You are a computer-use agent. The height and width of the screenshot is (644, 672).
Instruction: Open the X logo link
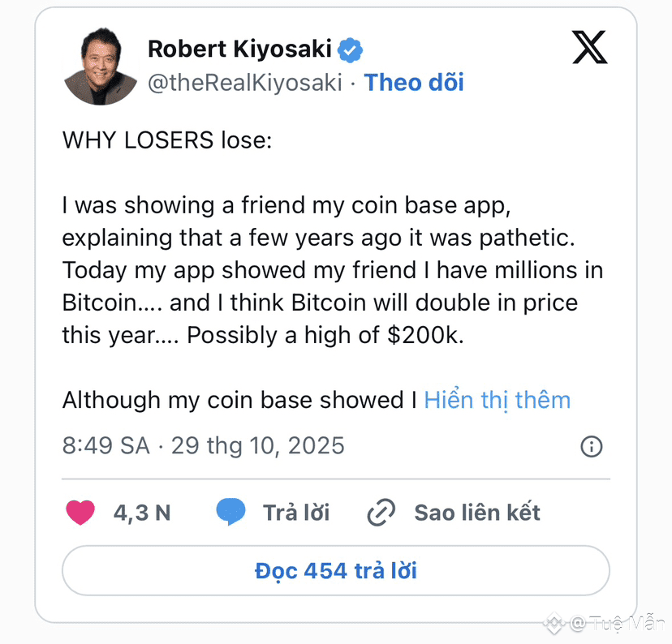click(590, 49)
